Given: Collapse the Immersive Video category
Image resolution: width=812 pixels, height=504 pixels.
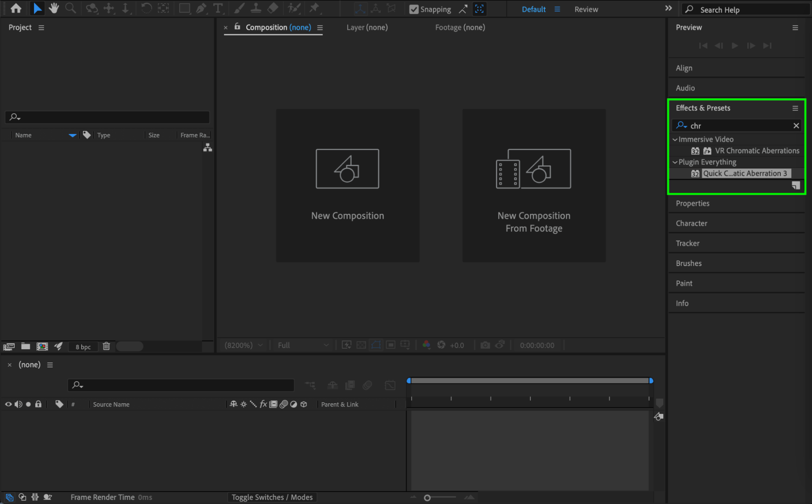Looking at the screenshot, I should click(675, 139).
